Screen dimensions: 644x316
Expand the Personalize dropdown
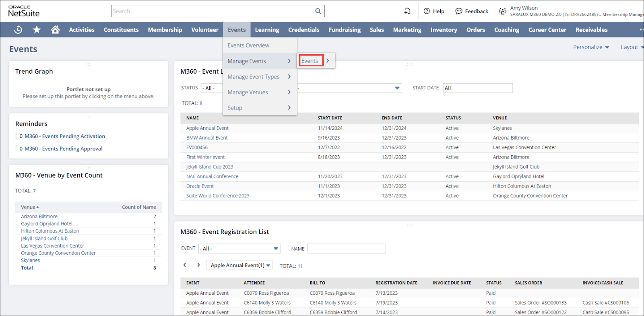(x=591, y=47)
